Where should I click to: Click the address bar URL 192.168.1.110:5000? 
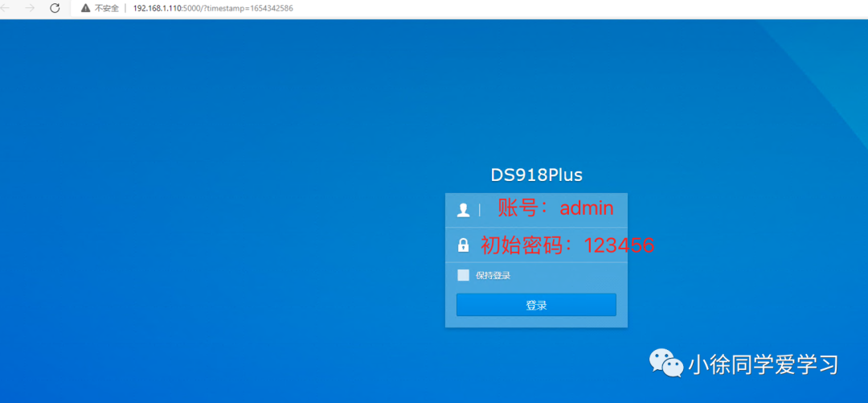tap(213, 8)
